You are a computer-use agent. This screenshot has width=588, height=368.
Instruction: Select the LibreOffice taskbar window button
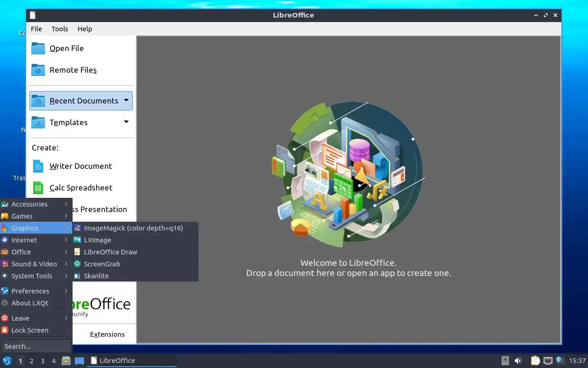133,361
